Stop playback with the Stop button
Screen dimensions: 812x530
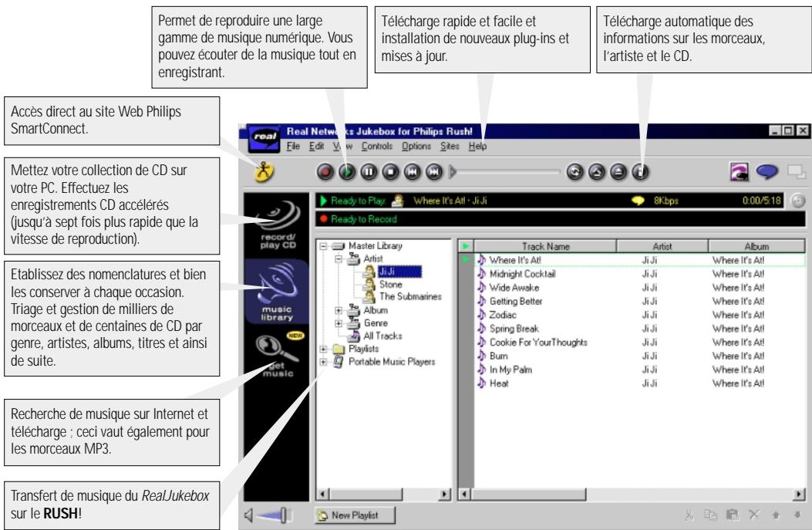pos(391,171)
